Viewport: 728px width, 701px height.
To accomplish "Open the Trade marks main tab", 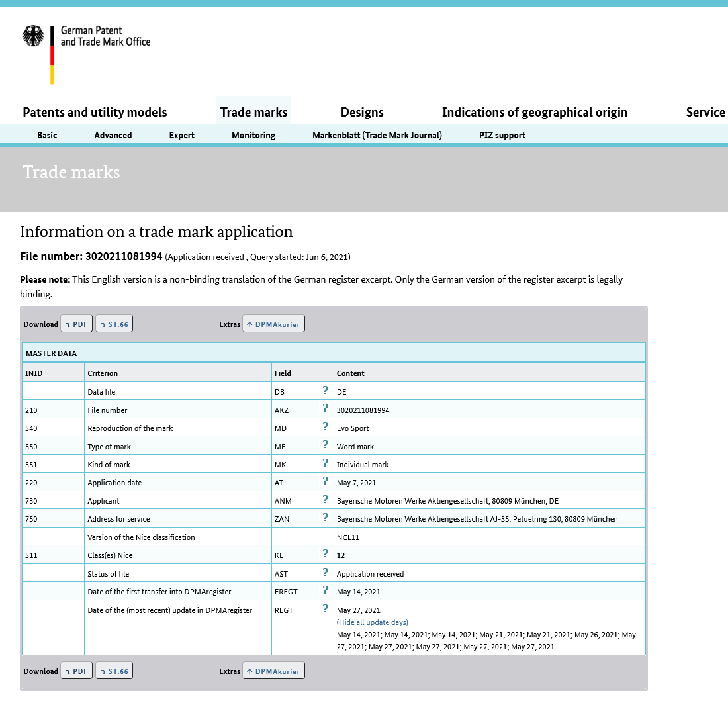I will tap(253, 112).
